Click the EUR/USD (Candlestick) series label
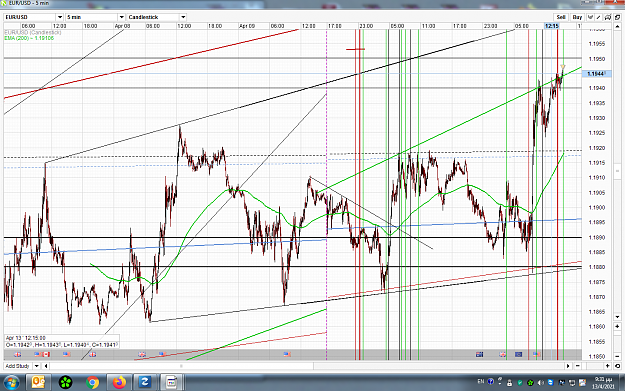 pos(33,32)
